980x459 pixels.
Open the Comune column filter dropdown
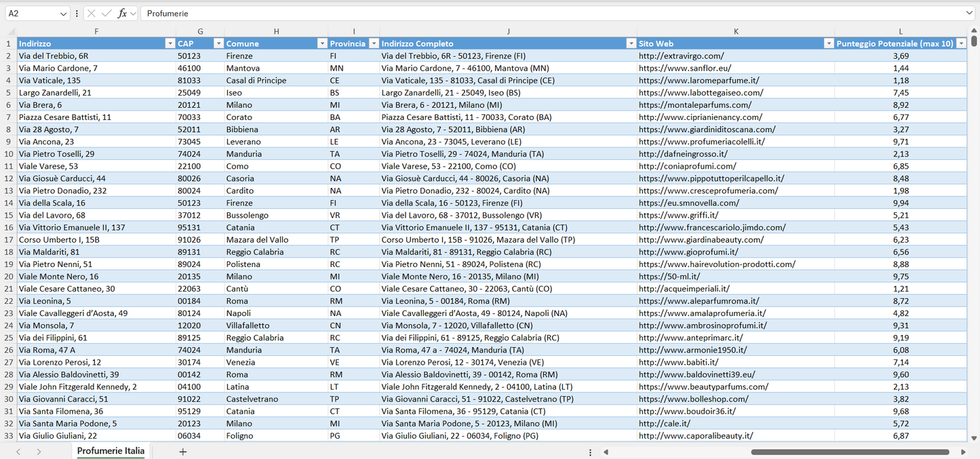(x=322, y=43)
